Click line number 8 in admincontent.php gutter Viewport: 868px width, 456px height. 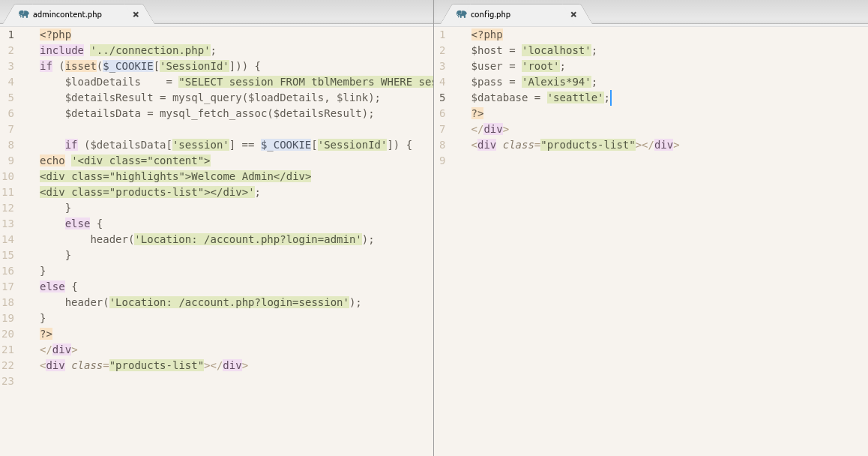pyautogui.click(x=10, y=145)
